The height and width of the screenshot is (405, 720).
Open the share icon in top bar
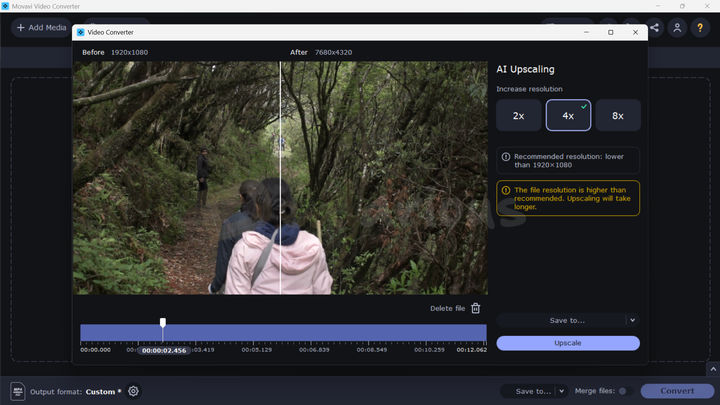point(655,28)
